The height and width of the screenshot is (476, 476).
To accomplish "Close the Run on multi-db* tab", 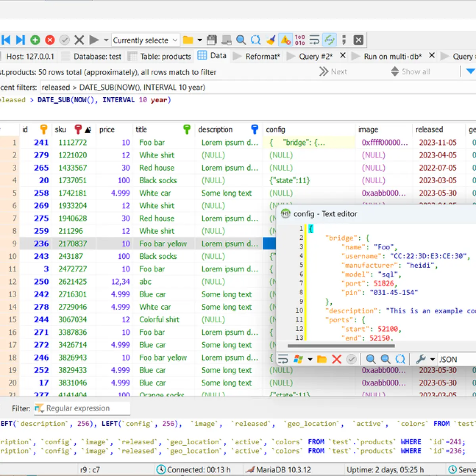I will pos(432,56).
